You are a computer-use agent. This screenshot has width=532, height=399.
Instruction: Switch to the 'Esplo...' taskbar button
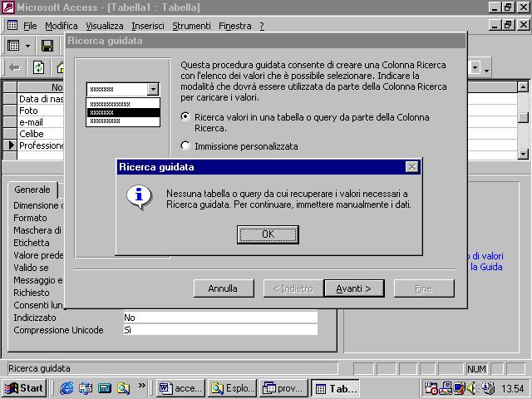click(232, 388)
